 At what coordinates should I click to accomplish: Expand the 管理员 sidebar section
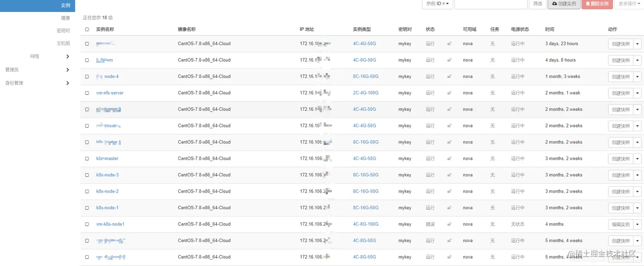coord(67,70)
